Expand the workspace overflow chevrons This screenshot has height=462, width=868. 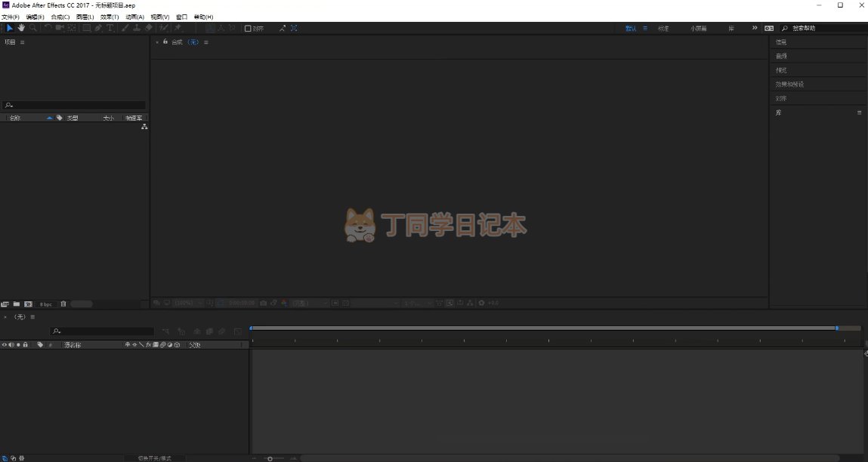tap(755, 28)
